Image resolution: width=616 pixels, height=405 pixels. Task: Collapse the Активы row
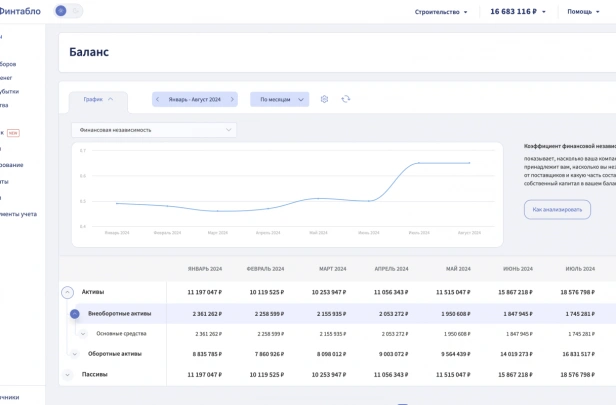[x=68, y=292]
